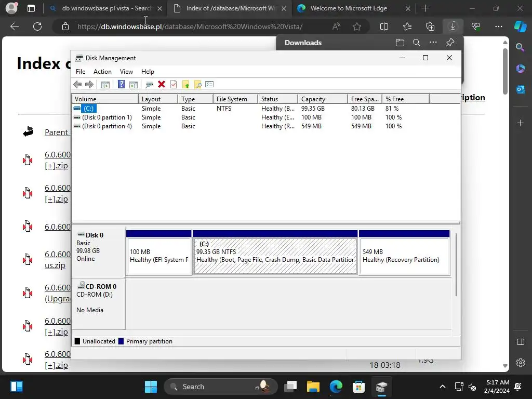Open the File menu in Disk Management
Image resolution: width=532 pixels, height=399 pixels.
[x=81, y=72]
